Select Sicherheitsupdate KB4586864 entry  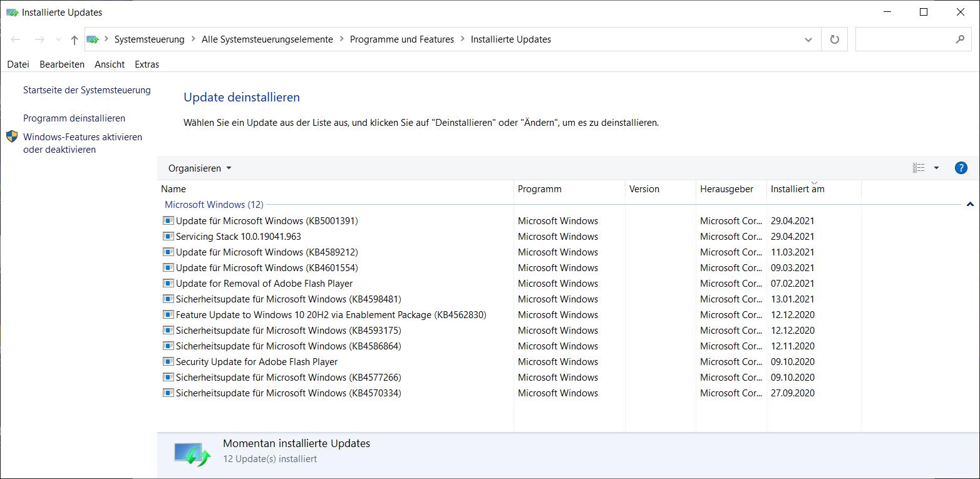[x=289, y=346]
